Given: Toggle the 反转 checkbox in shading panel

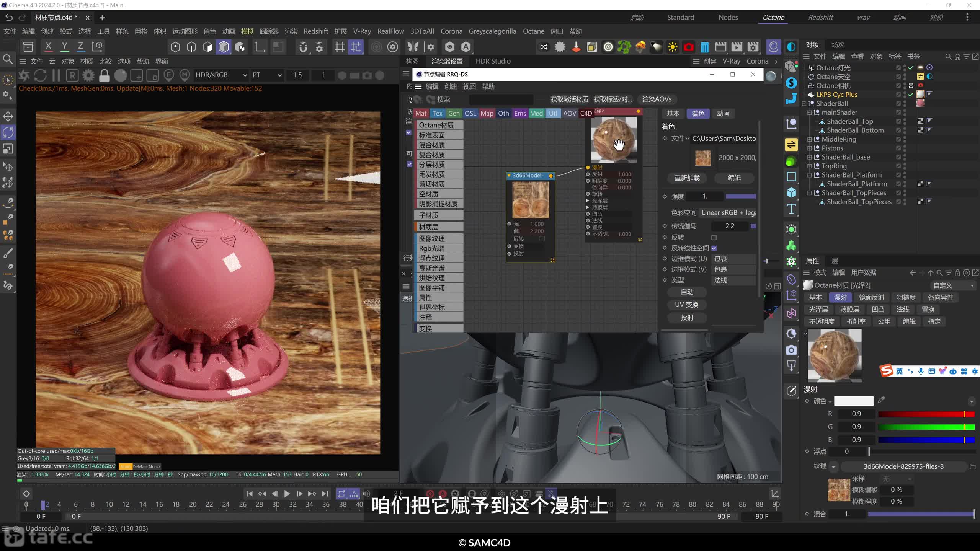Looking at the screenshot, I should 714,238.
